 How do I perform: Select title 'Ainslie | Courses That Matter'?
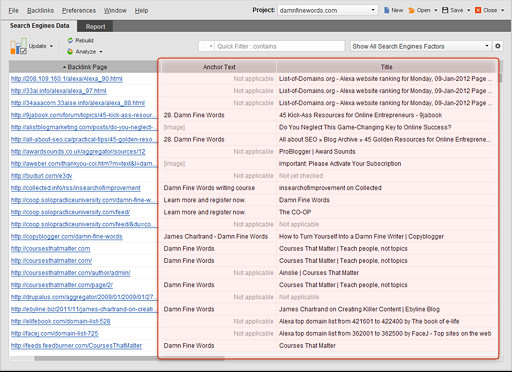tap(319, 273)
